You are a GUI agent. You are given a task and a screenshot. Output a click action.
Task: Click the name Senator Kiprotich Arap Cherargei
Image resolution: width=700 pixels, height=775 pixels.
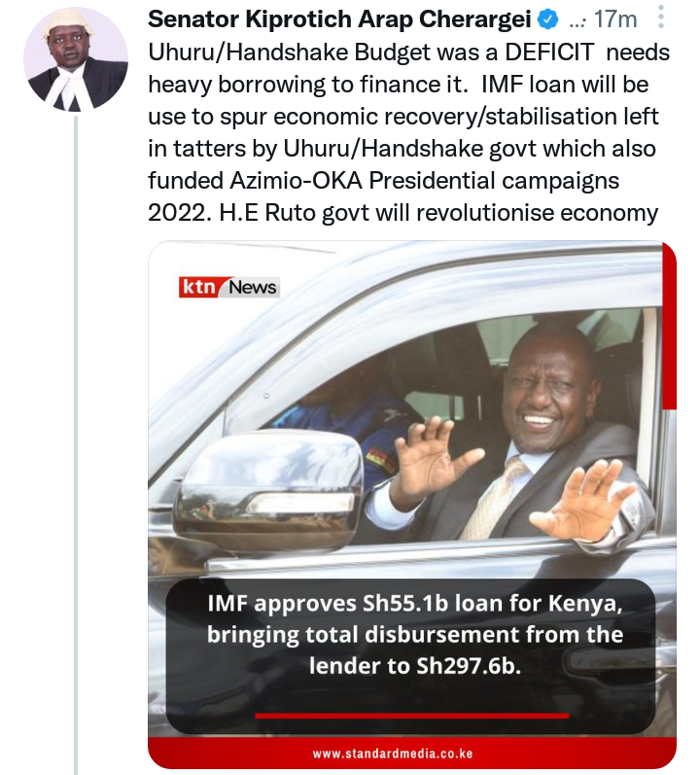[339, 19]
